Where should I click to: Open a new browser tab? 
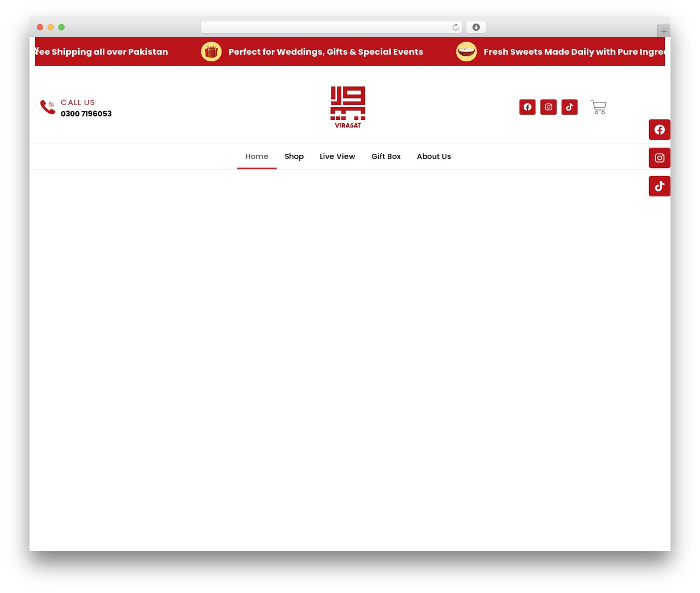click(x=664, y=31)
